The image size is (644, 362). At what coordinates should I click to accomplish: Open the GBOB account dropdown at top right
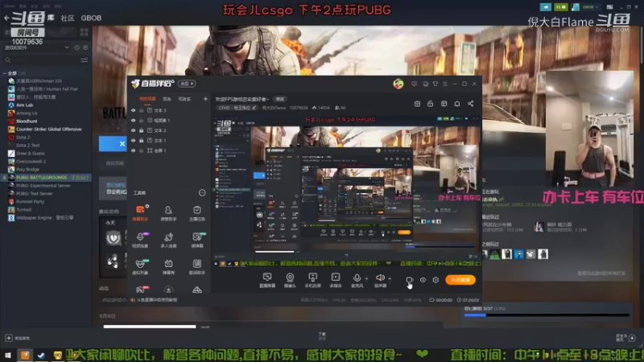590,7
